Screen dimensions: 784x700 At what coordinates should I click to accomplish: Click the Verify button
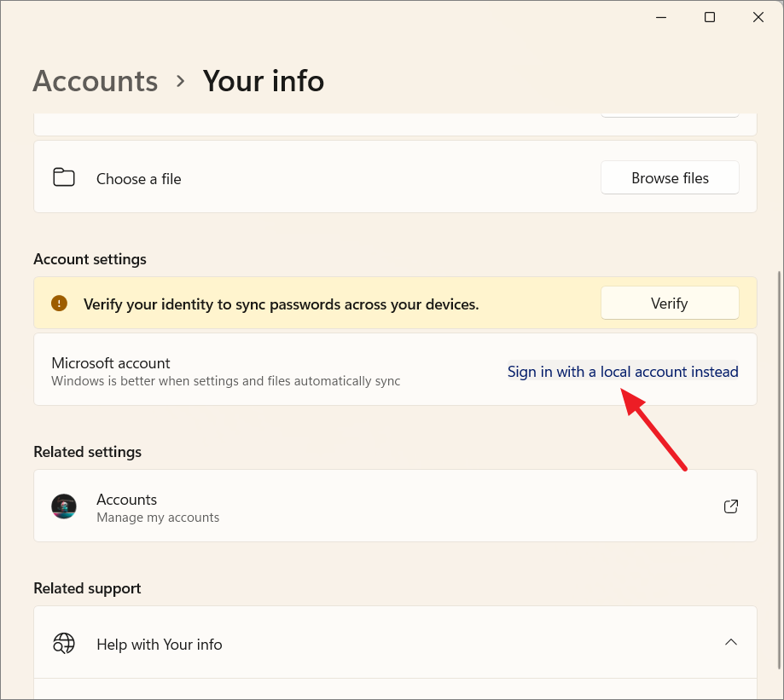tap(670, 303)
